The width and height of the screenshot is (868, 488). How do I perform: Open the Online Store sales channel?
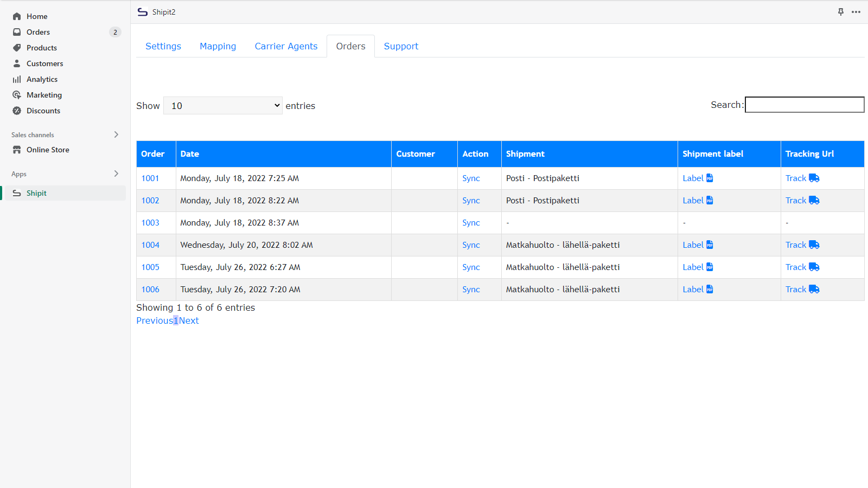point(48,150)
